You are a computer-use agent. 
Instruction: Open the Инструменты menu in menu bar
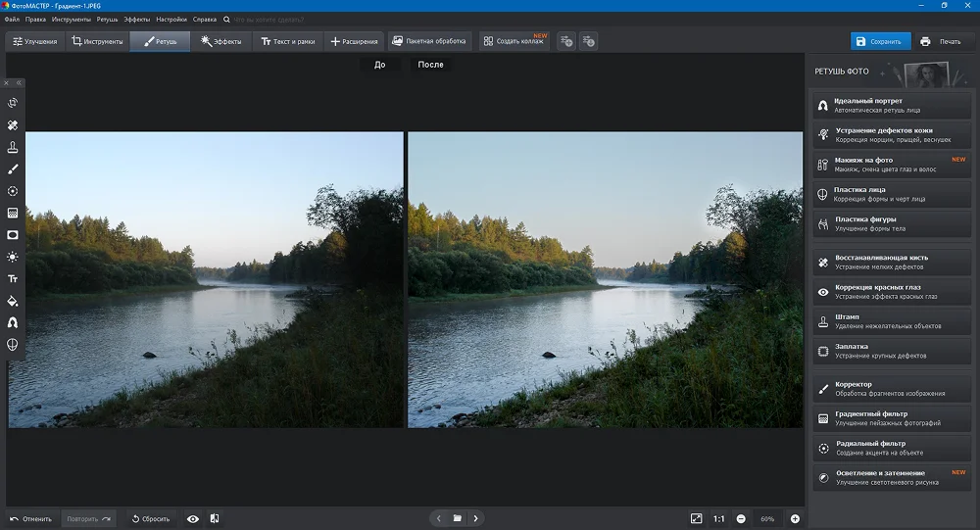[72, 20]
